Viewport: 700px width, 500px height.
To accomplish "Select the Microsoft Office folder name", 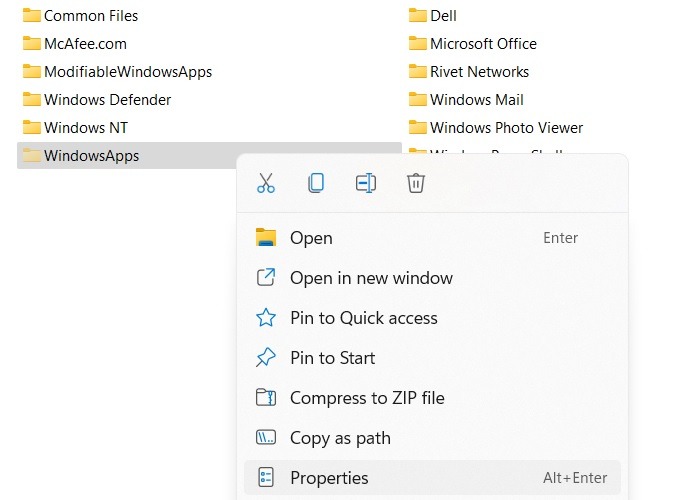I will coord(483,44).
